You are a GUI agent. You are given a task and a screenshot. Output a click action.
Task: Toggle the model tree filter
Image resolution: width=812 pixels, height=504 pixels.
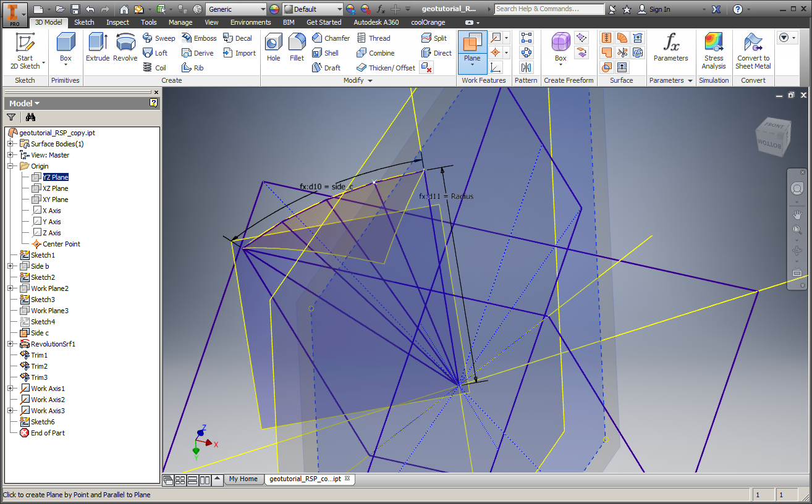11,117
